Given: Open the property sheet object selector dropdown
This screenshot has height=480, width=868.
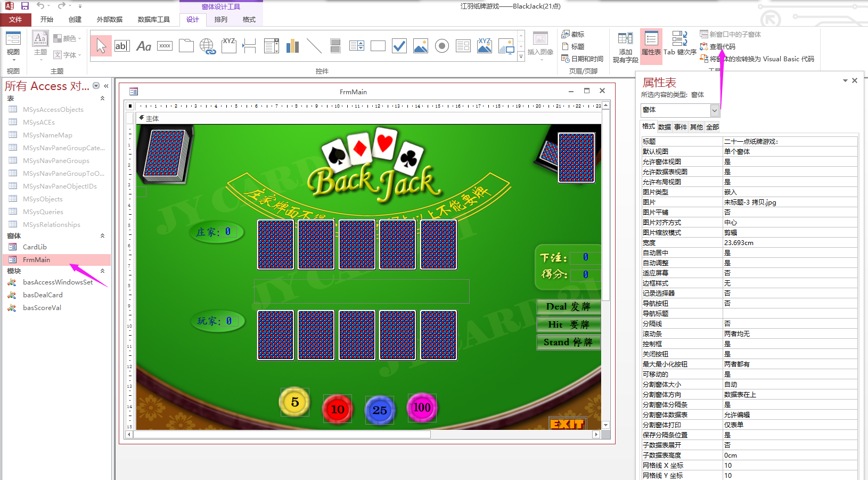Looking at the screenshot, I should [715, 110].
